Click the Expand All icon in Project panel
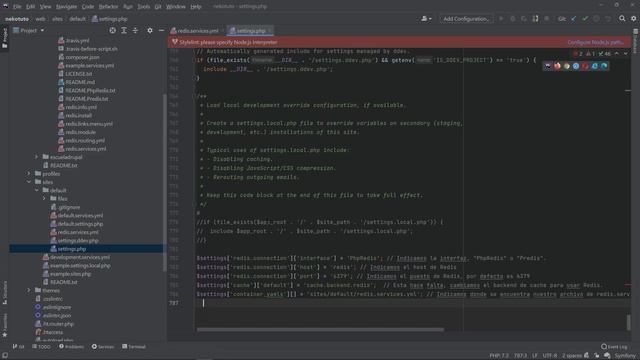Viewport: 640px width, 360px height. [124, 31]
